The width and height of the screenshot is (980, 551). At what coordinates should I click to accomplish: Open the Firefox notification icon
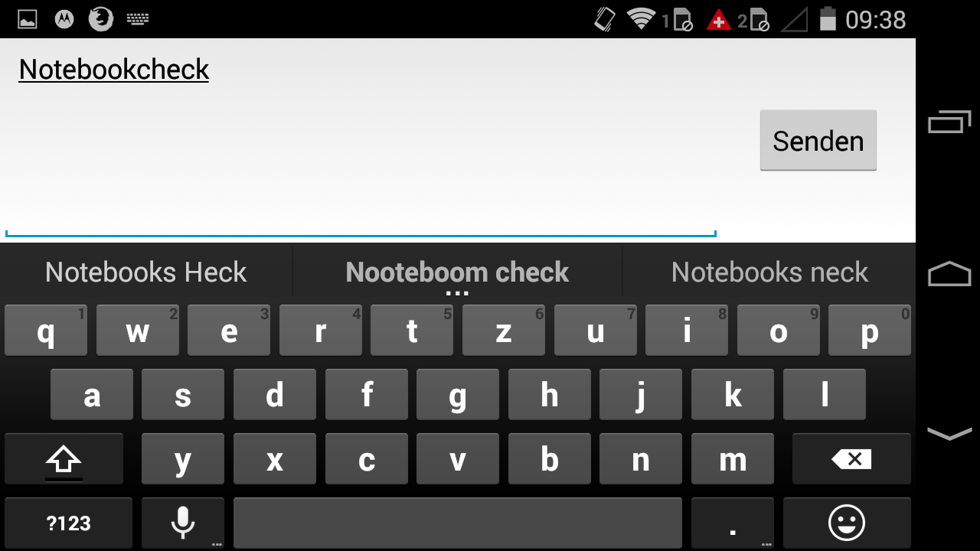pos(101,19)
